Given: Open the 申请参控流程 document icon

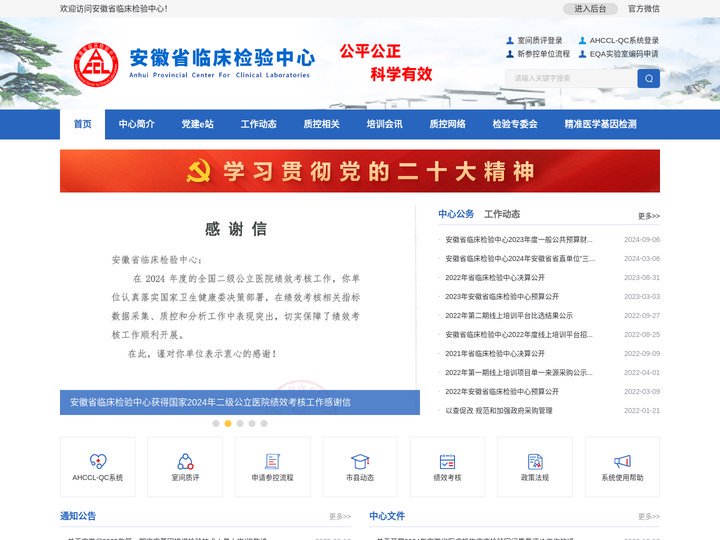Looking at the screenshot, I should [x=272, y=461].
